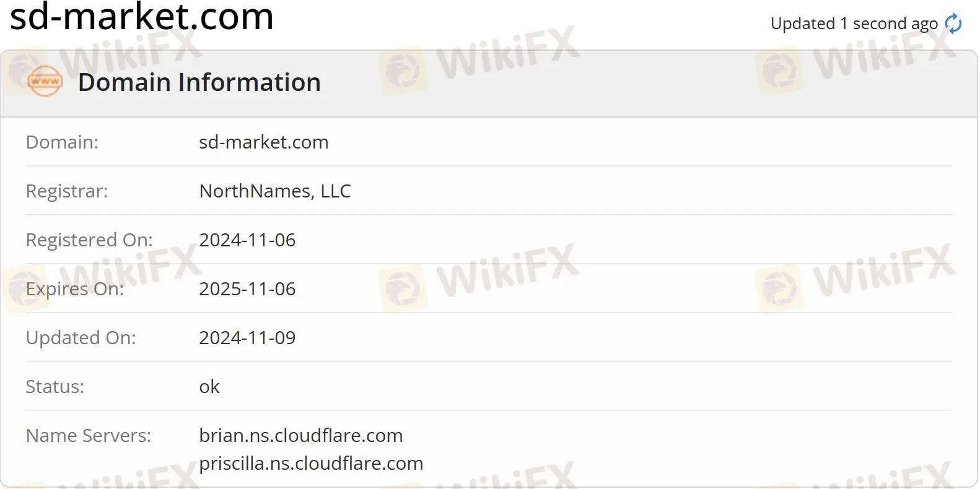Select the Expires On date 2025-11-06
This screenshot has height=489, width=980.
point(247,288)
